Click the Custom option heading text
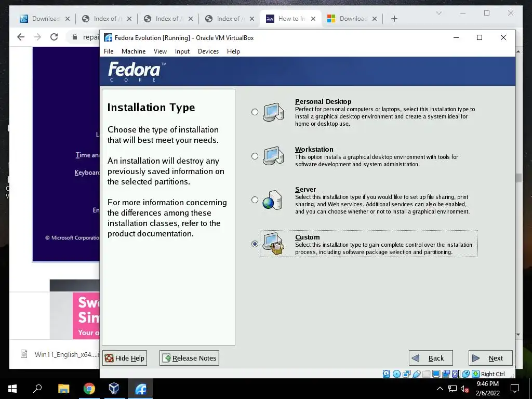Image resolution: width=532 pixels, height=399 pixels. coord(308,237)
